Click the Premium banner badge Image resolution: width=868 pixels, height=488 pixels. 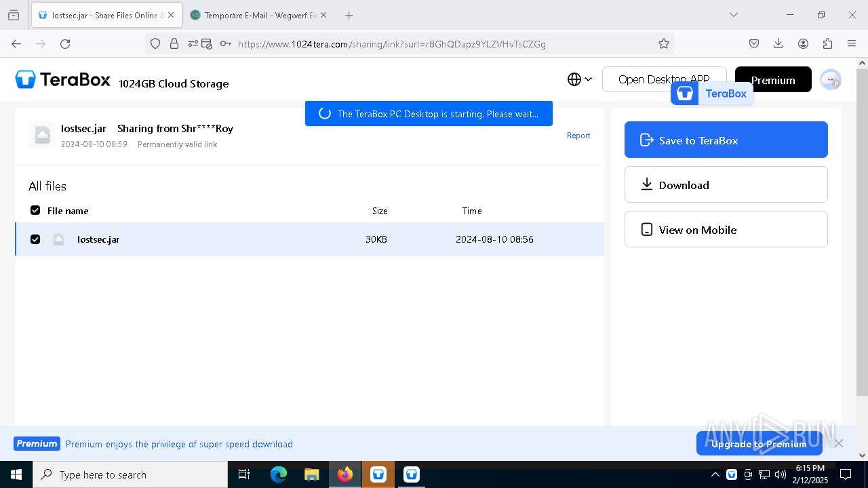point(37,444)
